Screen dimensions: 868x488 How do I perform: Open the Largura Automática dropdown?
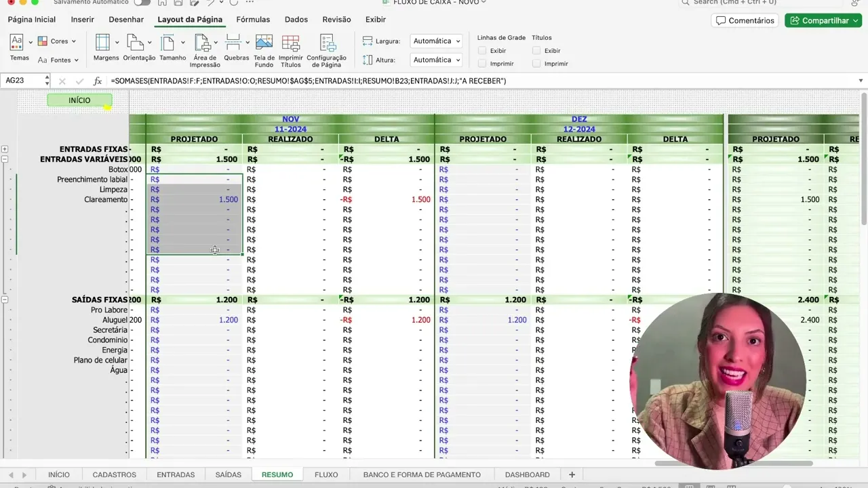point(436,41)
